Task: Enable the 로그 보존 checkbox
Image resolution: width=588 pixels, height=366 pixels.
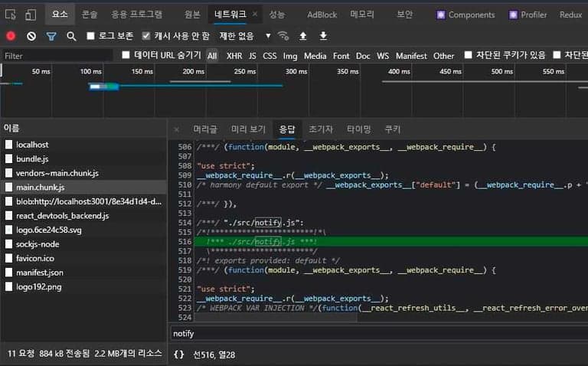Action: tap(91, 36)
